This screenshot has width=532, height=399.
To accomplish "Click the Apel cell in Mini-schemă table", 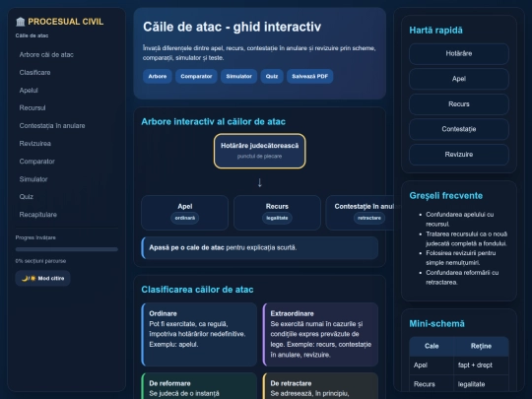I will click(x=432, y=366).
